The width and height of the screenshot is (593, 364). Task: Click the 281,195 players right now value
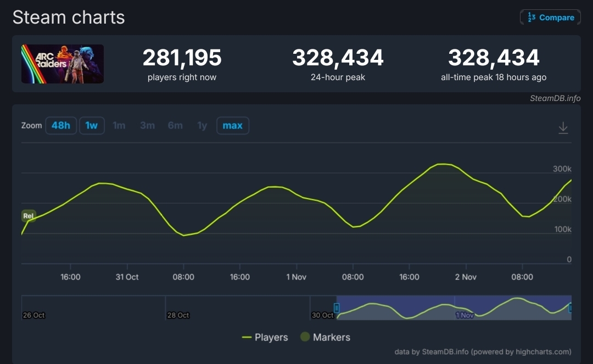(182, 58)
